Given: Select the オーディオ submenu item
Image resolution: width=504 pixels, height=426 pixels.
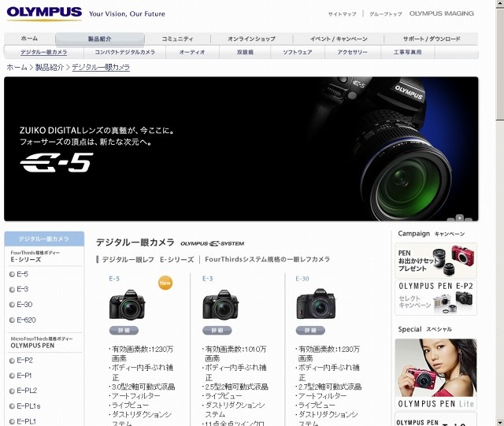Looking at the screenshot, I should click(192, 52).
